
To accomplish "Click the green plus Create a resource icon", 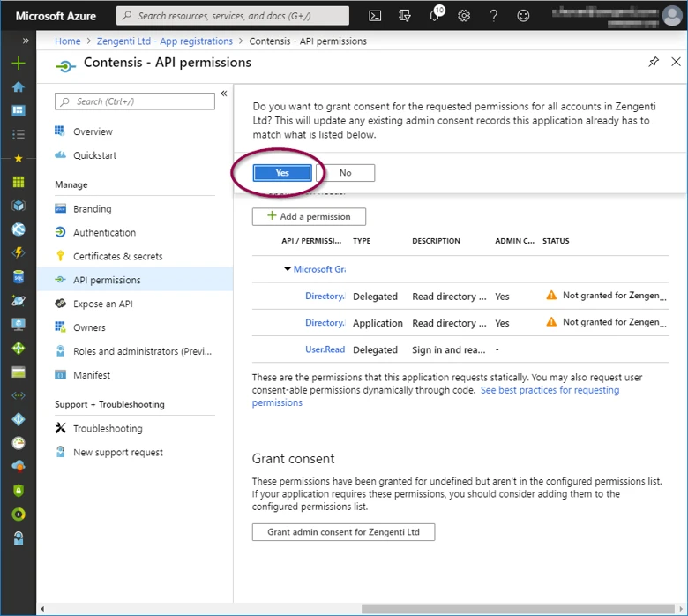I will coord(19,64).
